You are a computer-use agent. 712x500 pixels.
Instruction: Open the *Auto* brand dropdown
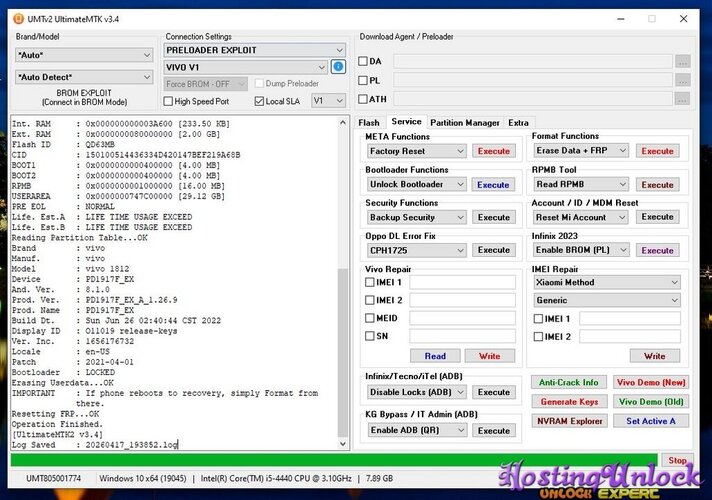[x=84, y=55]
